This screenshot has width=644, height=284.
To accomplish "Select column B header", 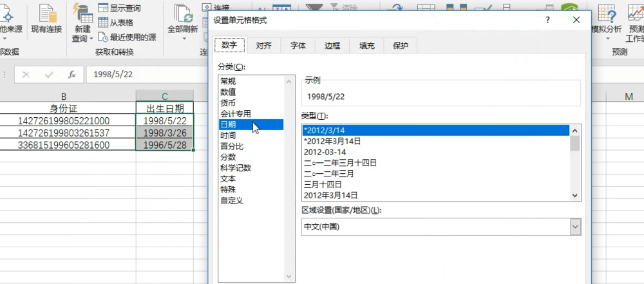I will point(64,96).
